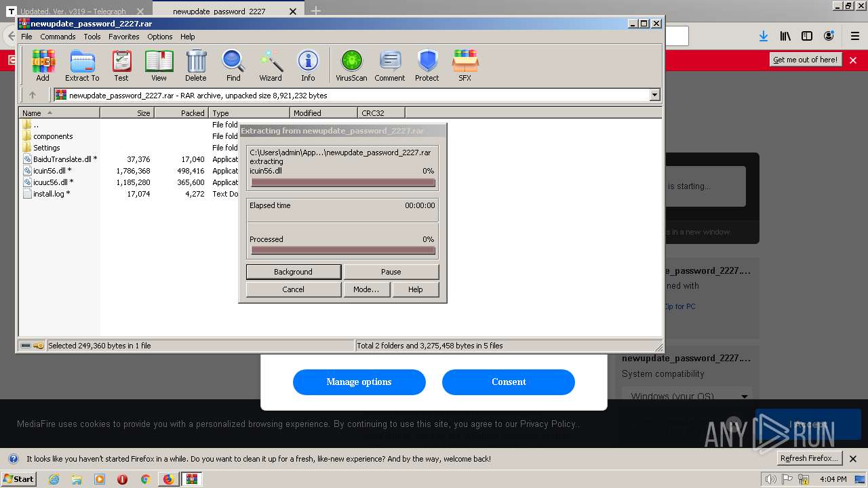
Task: Click the Extract To toolbar icon
Action: click(x=82, y=65)
